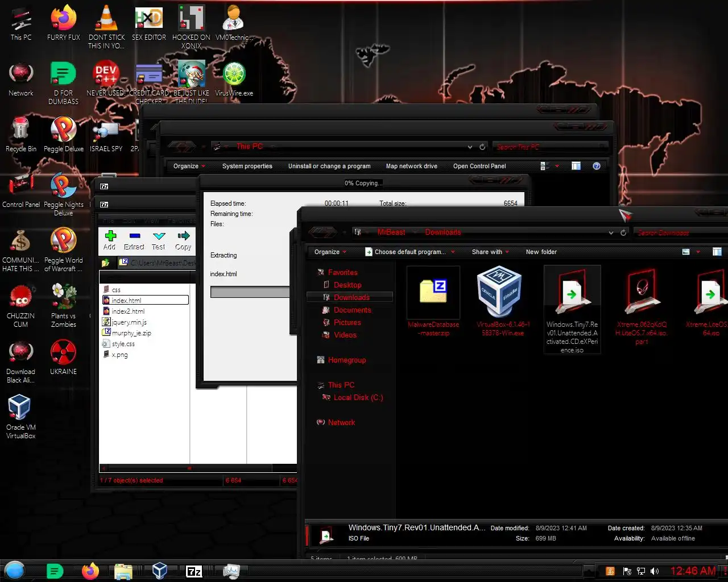Click the Search Downloads input field
The height and width of the screenshot is (582, 728).
pyautogui.click(x=680, y=232)
